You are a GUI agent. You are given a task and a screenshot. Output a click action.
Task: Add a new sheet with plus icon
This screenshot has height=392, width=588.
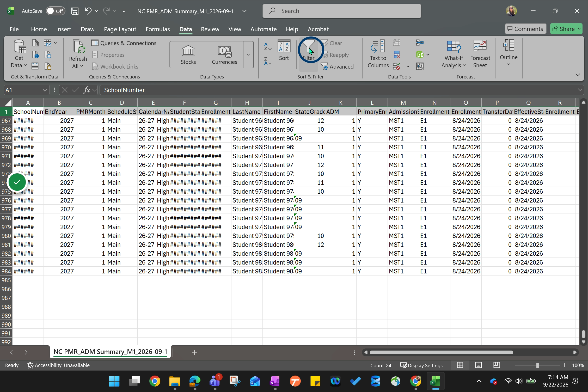click(x=194, y=352)
